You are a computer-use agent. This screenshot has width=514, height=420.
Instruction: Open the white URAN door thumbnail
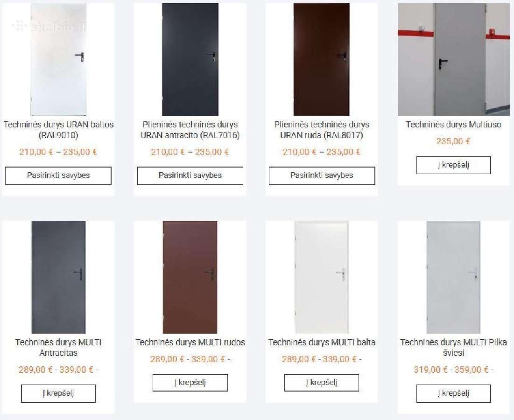[x=58, y=59]
